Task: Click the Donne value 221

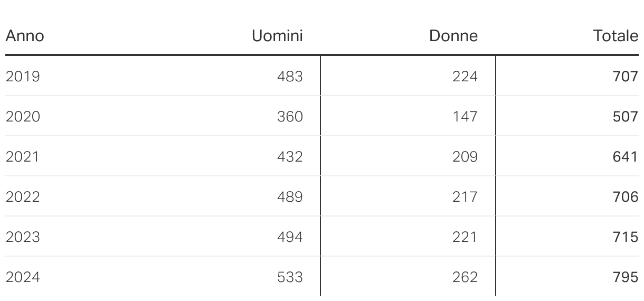Action: [x=465, y=237]
